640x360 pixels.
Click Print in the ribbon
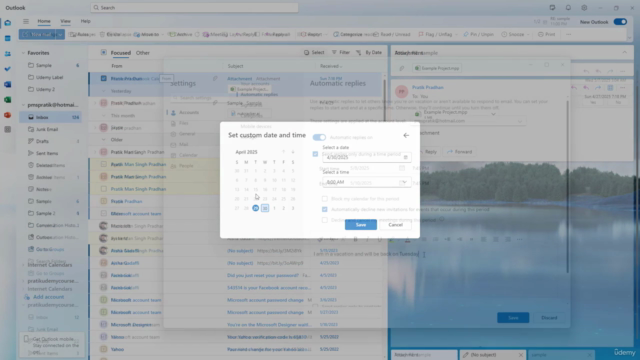pyautogui.click(x=547, y=34)
